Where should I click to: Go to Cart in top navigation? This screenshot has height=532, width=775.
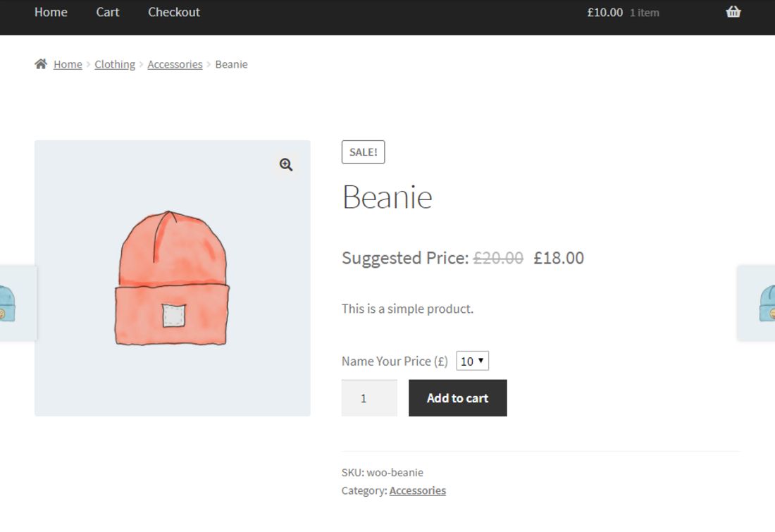pos(108,12)
